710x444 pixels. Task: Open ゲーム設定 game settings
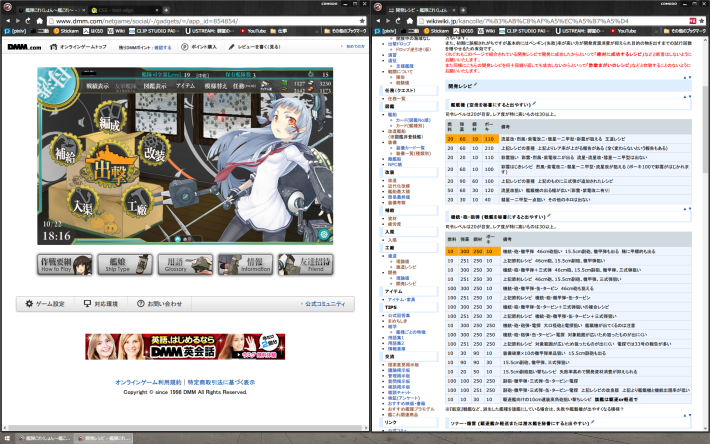pos(45,304)
